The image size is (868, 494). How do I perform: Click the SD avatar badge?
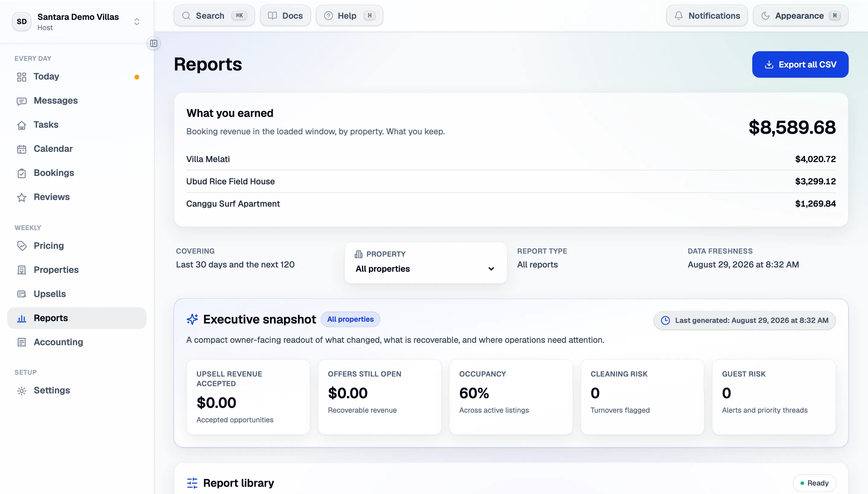pyautogui.click(x=22, y=21)
